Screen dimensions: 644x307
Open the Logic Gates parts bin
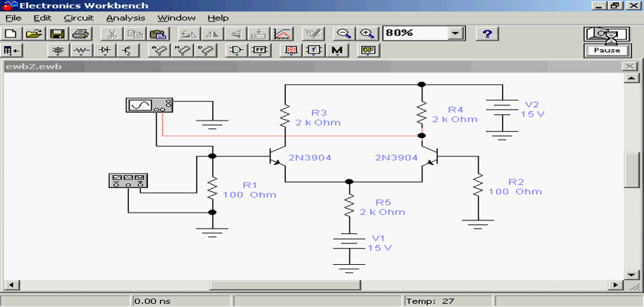coord(236,51)
